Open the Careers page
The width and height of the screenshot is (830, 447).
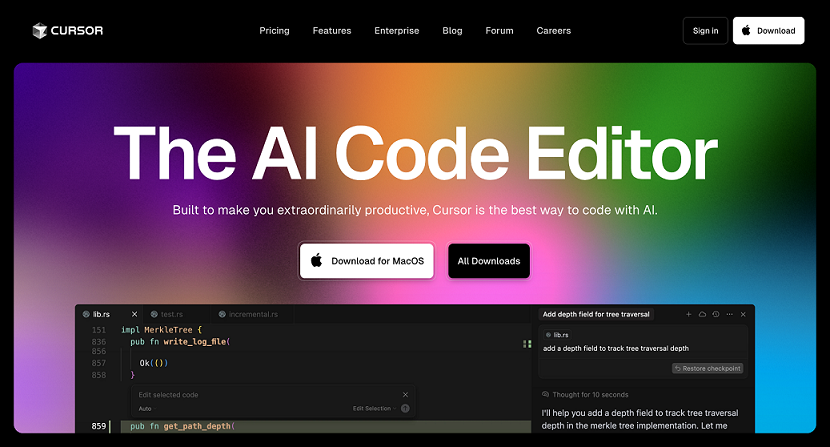click(554, 31)
